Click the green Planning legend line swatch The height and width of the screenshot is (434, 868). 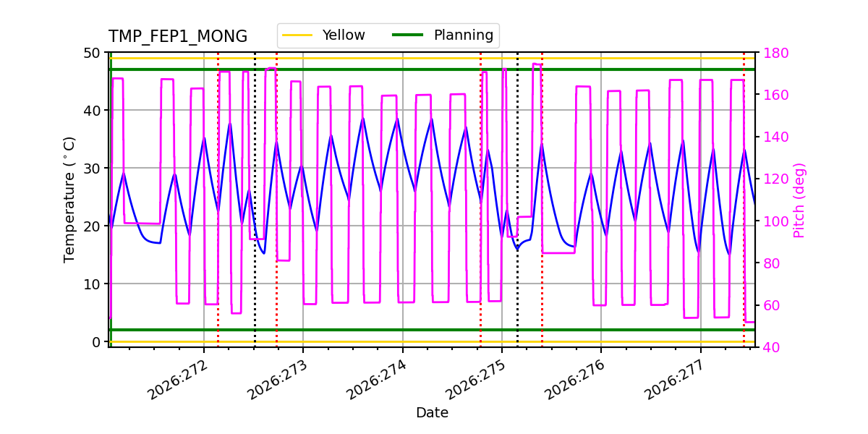[x=408, y=35]
